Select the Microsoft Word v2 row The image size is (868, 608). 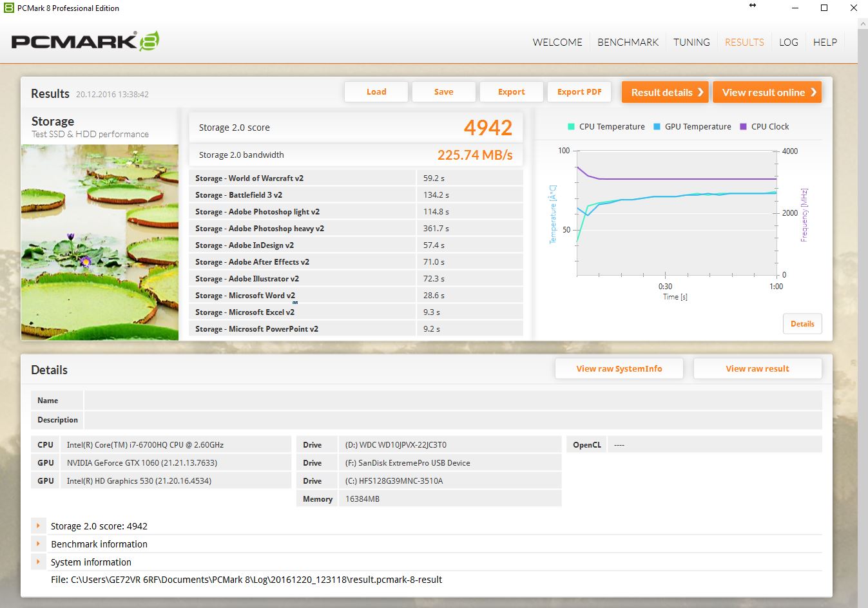coord(356,296)
